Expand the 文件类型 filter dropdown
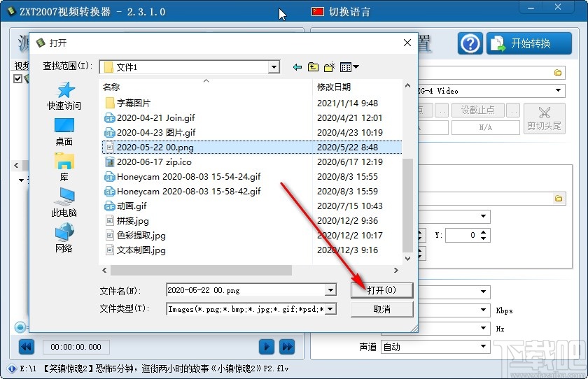This screenshot has width=588, height=379. coord(330,309)
